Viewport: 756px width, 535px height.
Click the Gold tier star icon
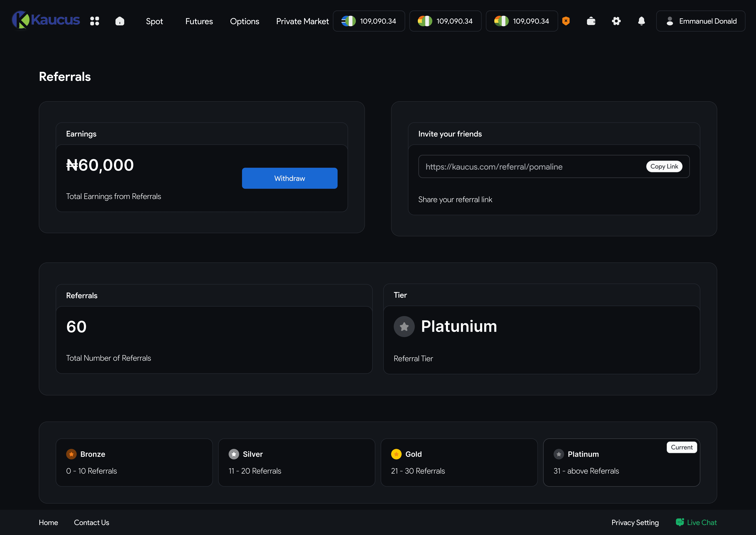coord(396,454)
